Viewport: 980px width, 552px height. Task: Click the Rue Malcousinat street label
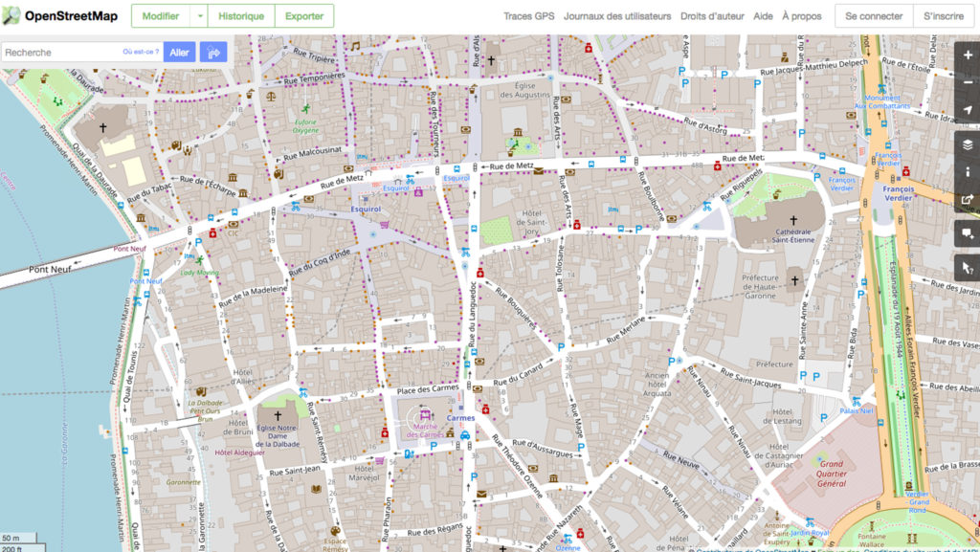pos(313,153)
